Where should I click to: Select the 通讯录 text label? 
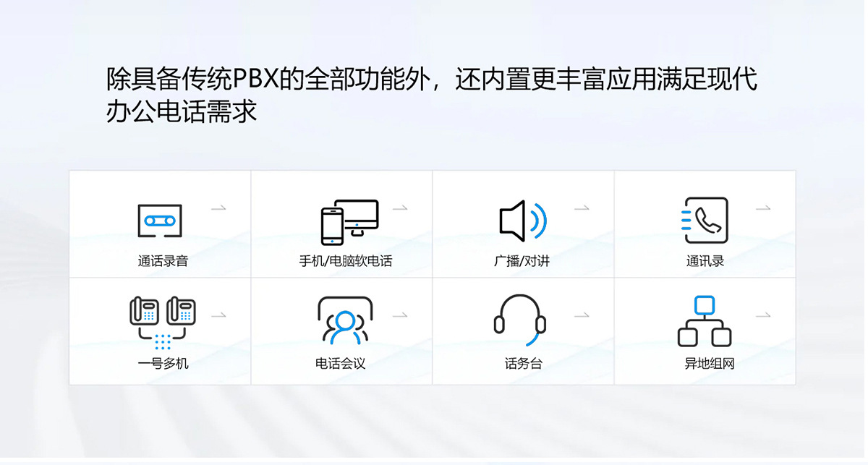tap(705, 261)
